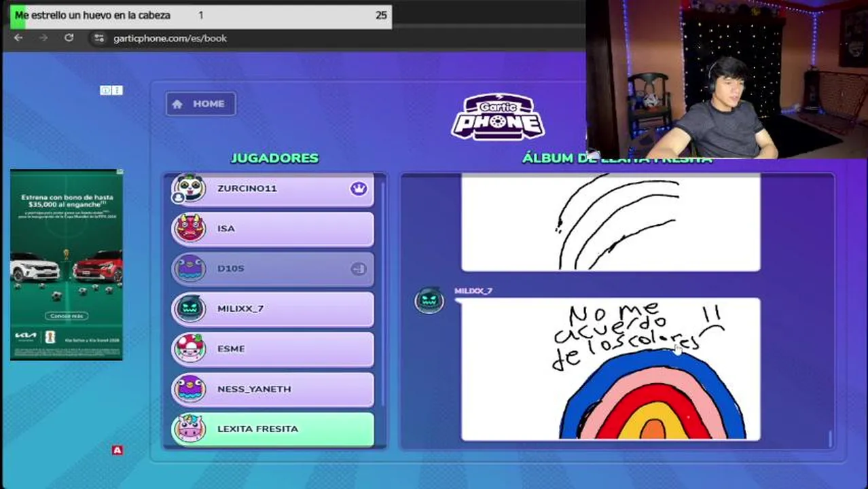Open the black arcs sketch drawing
The height and width of the screenshot is (489, 868).
[x=611, y=222]
